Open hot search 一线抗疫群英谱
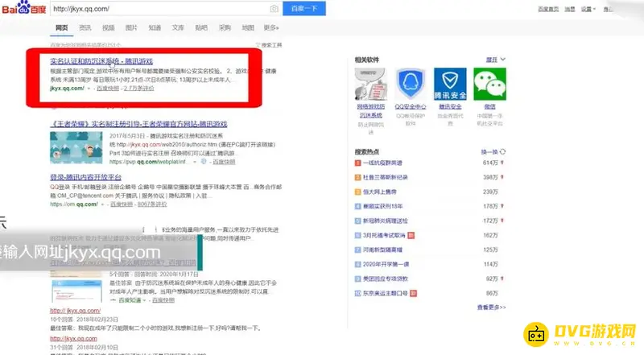The width and height of the screenshot is (644, 355). (x=382, y=163)
